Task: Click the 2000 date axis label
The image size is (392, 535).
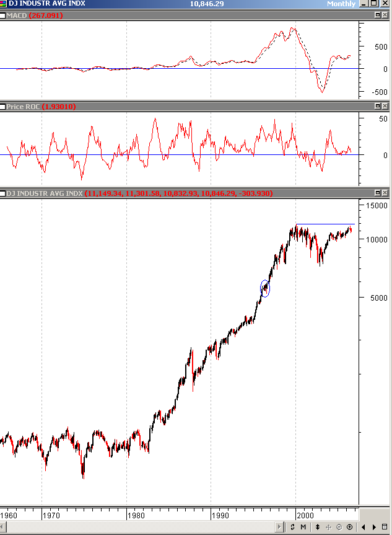Action: 305,515
